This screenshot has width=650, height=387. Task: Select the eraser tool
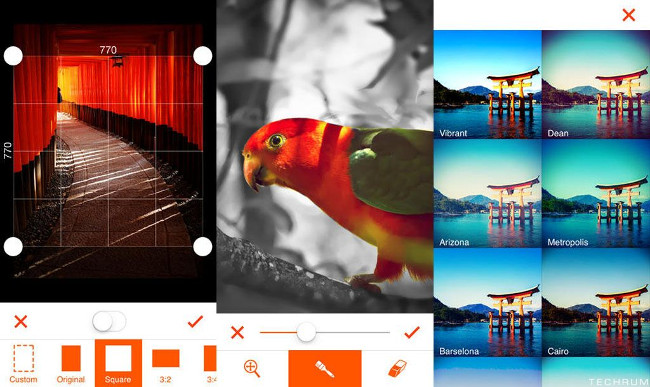pos(398,368)
